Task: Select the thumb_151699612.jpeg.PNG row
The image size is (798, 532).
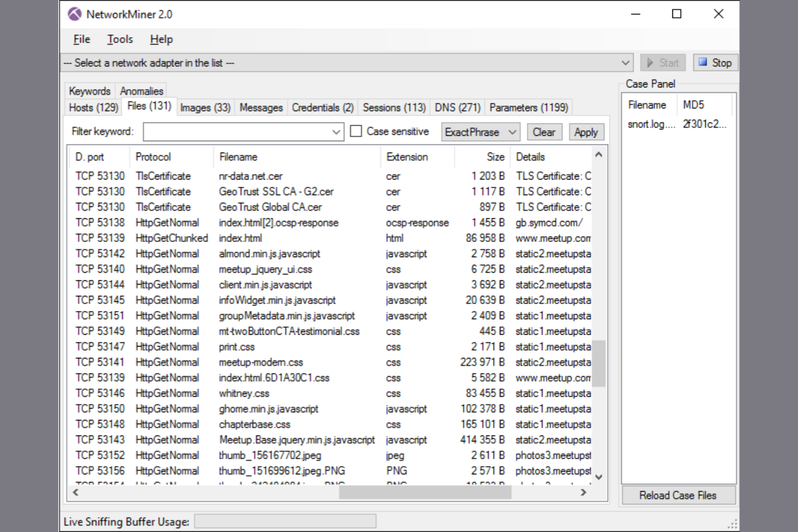Action: pyautogui.click(x=330, y=471)
